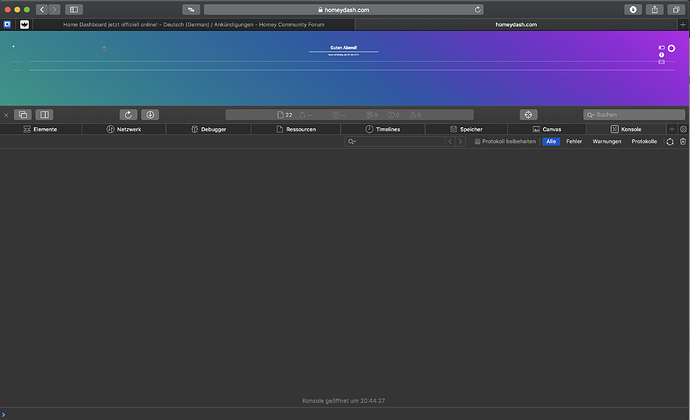
Task: Open the Canvas tab
Action: click(x=547, y=129)
